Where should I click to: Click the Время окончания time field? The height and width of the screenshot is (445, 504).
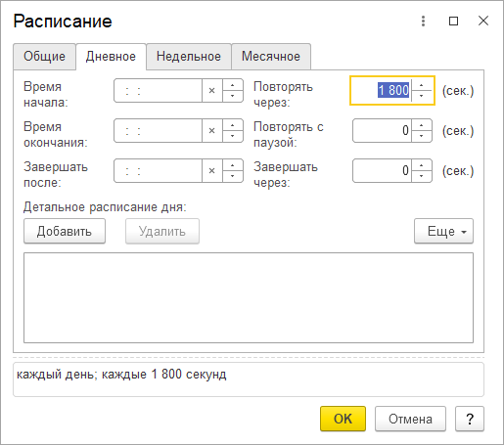coord(158,130)
